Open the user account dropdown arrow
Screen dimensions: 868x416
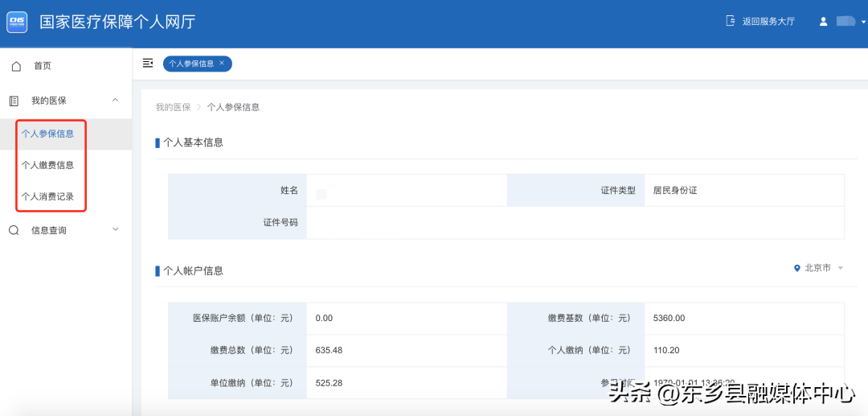point(863,23)
